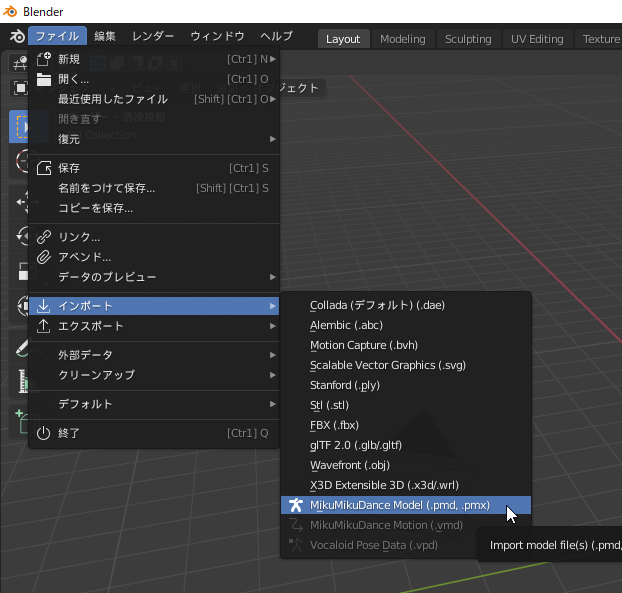The height and width of the screenshot is (593, 622).
Task: Click the chain link icon
Action: [44, 237]
